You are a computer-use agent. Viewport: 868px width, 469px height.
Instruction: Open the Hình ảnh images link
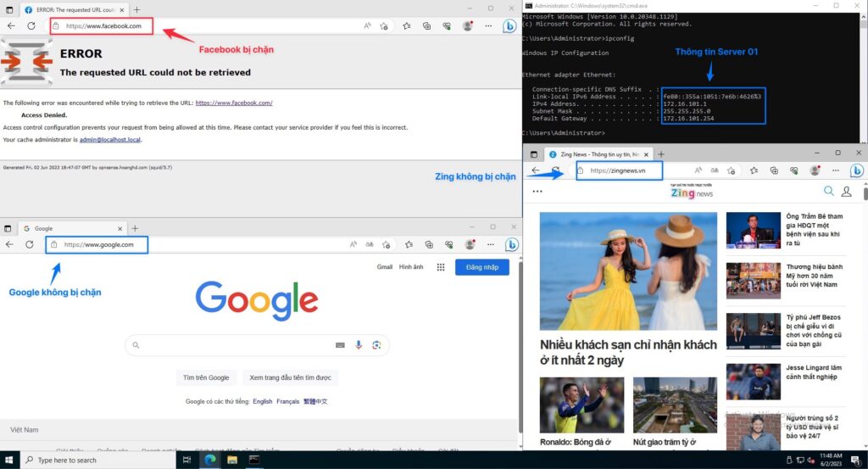[411, 267]
